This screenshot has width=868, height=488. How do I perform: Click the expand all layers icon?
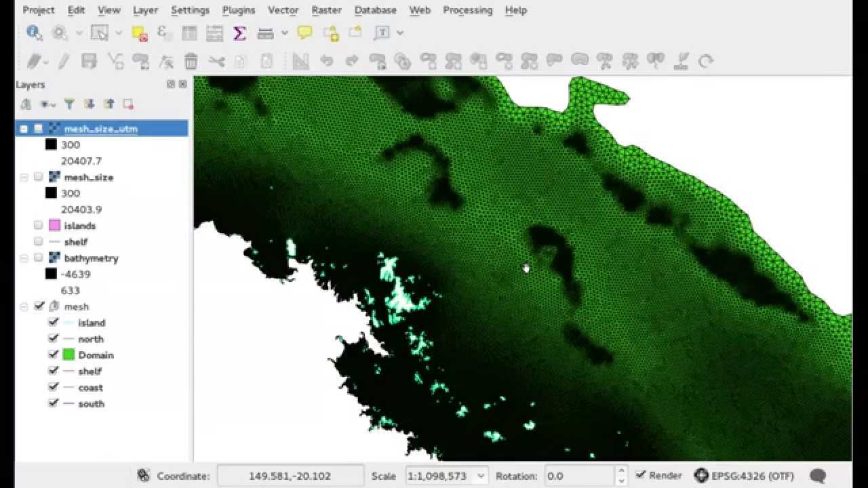[x=89, y=104]
